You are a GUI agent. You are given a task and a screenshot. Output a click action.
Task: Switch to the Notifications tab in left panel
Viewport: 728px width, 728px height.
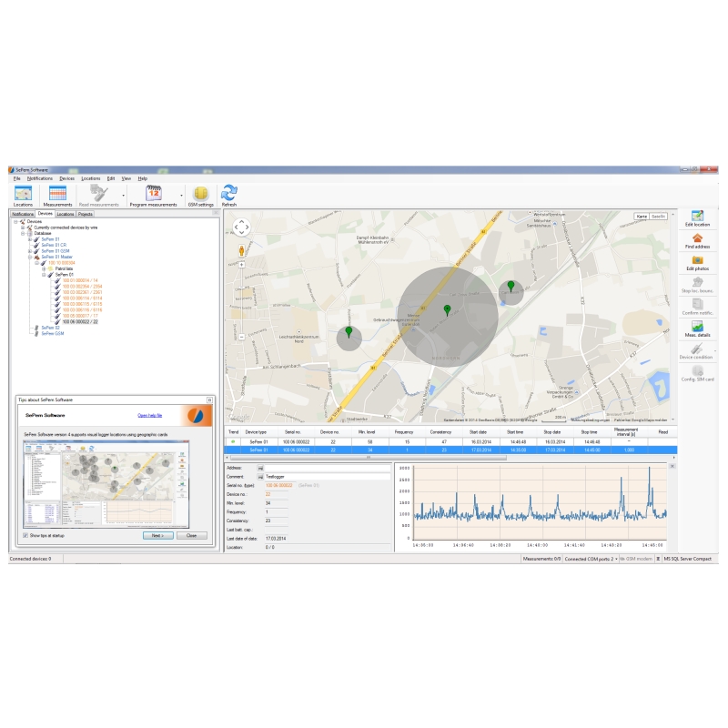pos(23,214)
